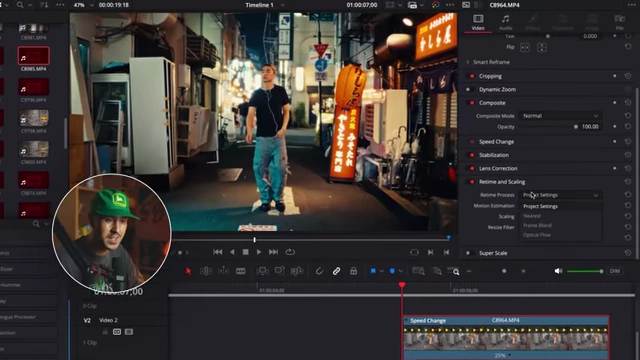Click the Mark In viewer icon

[430, 252]
